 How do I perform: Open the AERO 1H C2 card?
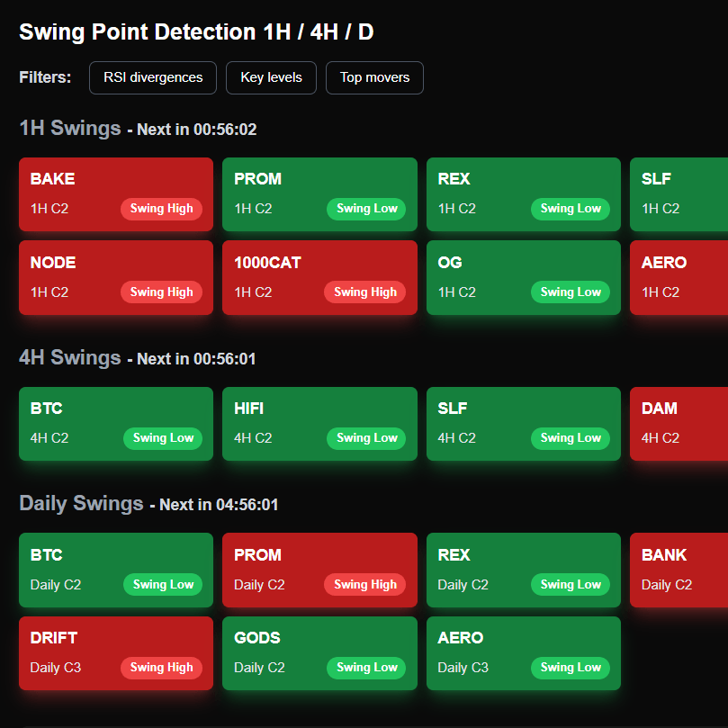point(679,278)
